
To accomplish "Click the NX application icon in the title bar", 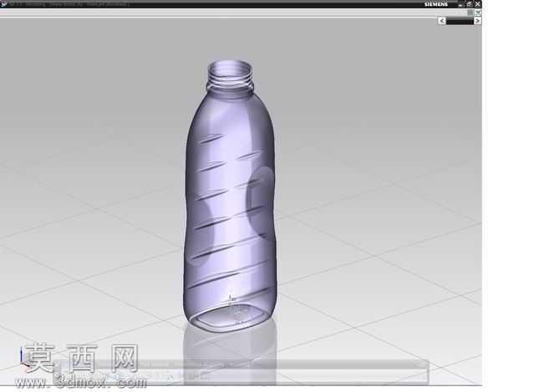I will pyautogui.click(x=3, y=3).
